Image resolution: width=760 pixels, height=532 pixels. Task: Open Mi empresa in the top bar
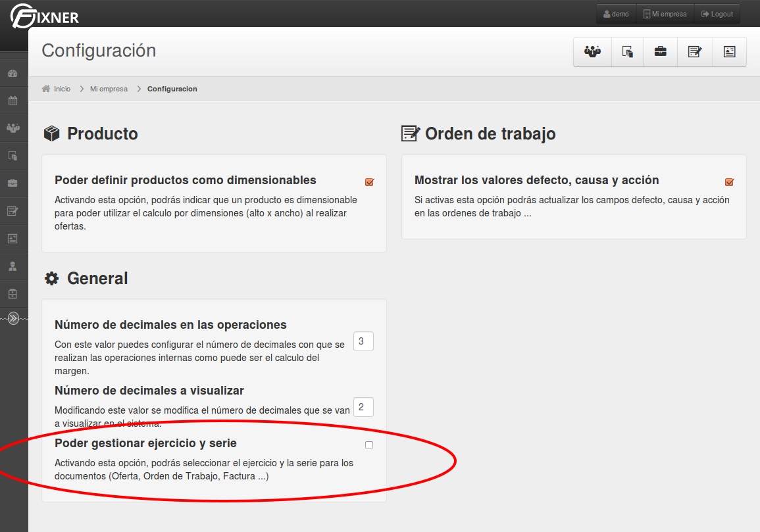665,14
